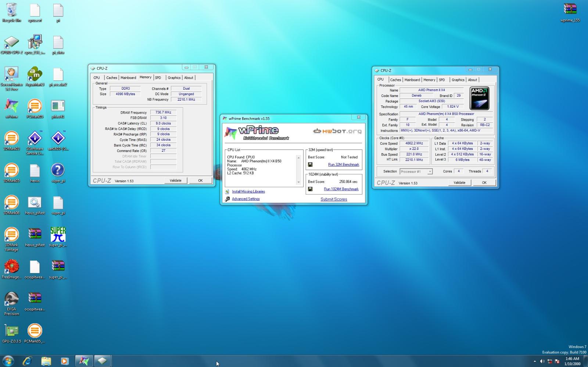Select the hexus_pifast WinRAR archive icon
The height and width of the screenshot is (367, 588).
point(35,237)
